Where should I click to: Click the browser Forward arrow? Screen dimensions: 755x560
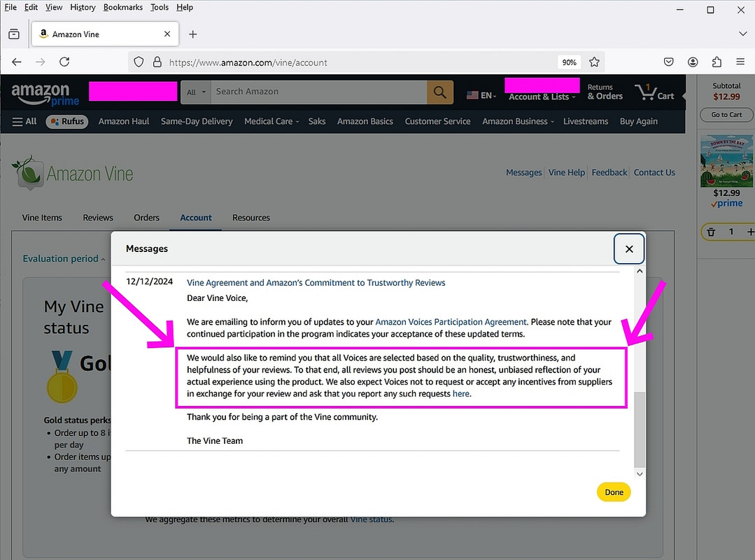point(41,62)
